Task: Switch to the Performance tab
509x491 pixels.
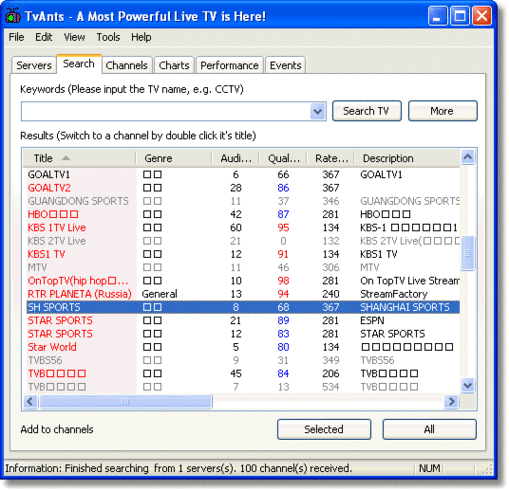Action: pyautogui.click(x=230, y=65)
